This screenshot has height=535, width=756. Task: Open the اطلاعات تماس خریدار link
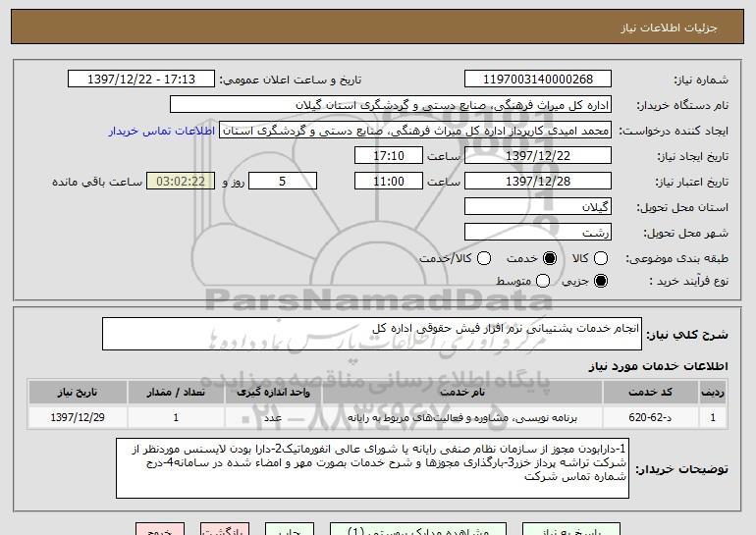(x=162, y=131)
